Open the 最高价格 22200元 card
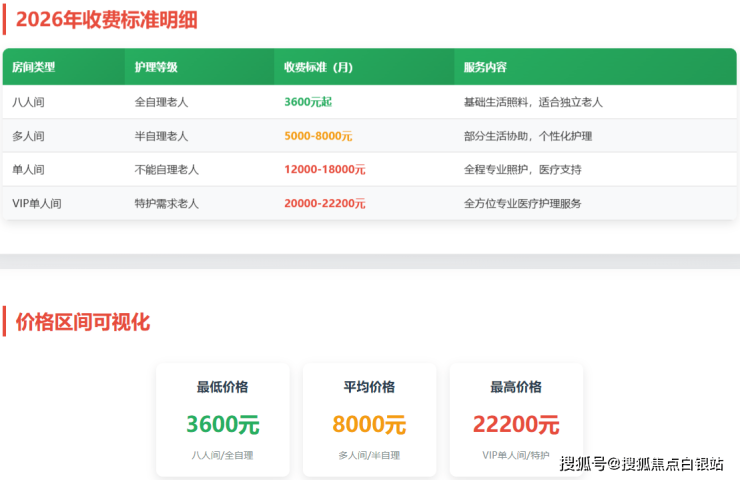The width and height of the screenshot is (740, 480). point(516,420)
